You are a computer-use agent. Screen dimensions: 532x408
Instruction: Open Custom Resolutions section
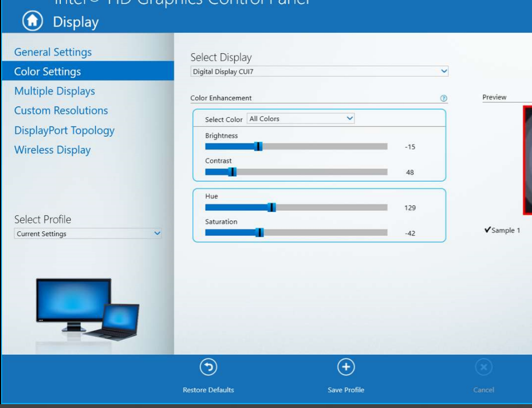pos(61,111)
